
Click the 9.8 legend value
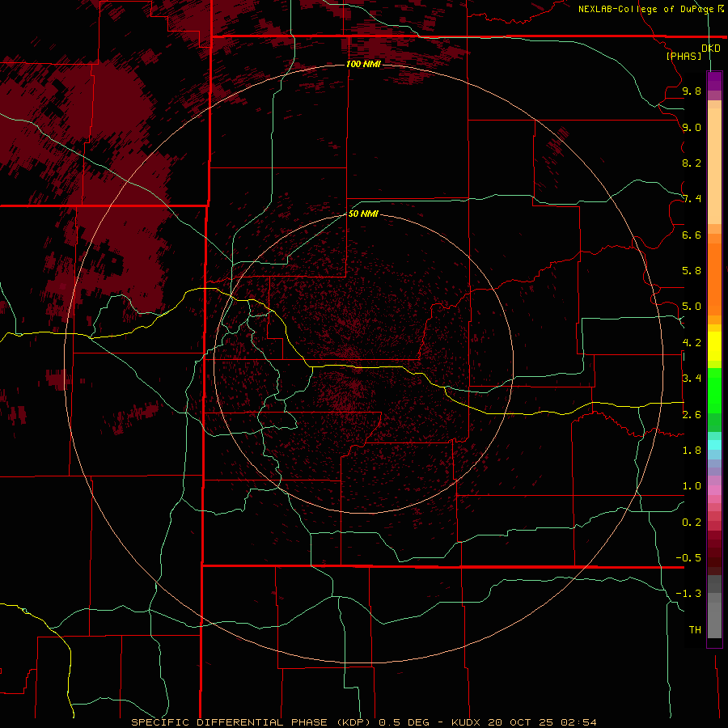(x=692, y=91)
